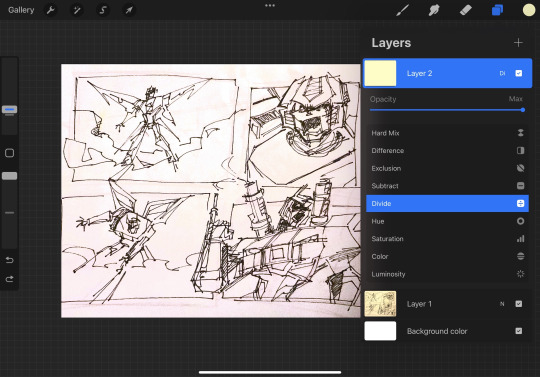Screen dimensions: 540x377
Task: Open Layer 1 blend mode N letter
Action: click(502, 304)
